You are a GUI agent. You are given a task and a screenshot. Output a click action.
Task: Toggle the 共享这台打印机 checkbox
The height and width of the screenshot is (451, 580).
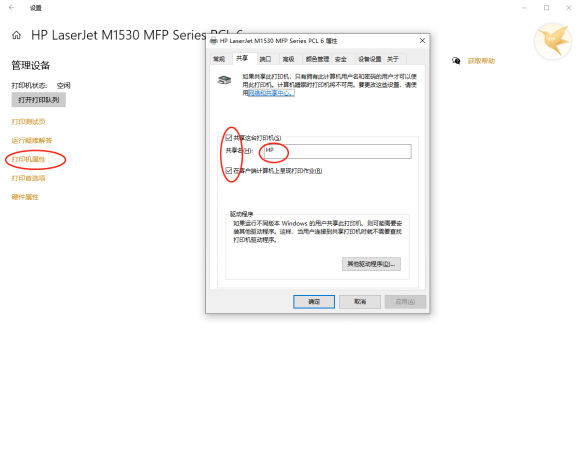(x=229, y=138)
